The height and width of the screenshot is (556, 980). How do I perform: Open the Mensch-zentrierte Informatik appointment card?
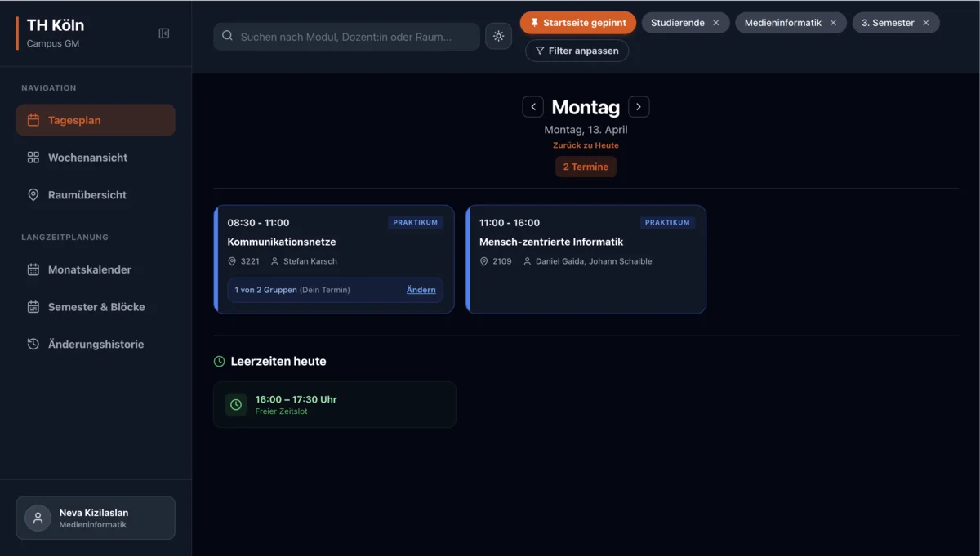coord(586,259)
